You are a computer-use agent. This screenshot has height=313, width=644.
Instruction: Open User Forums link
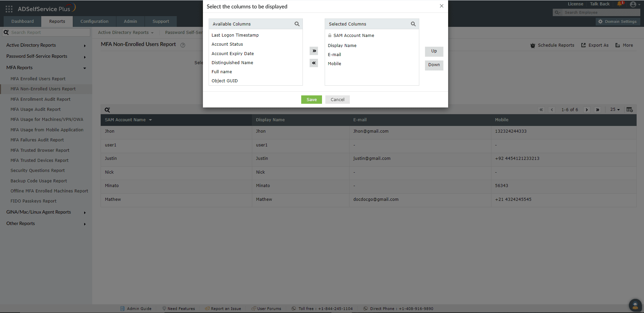click(x=266, y=309)
